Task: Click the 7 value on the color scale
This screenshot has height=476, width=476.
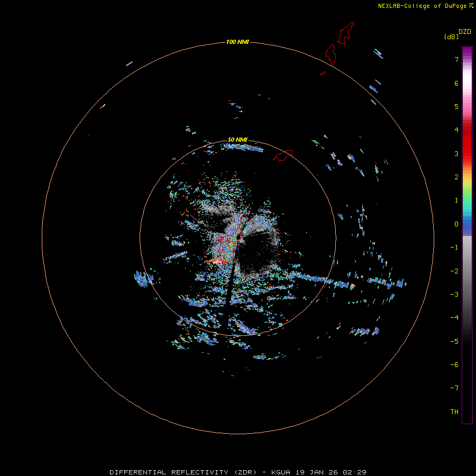Action: pos(456,59)
